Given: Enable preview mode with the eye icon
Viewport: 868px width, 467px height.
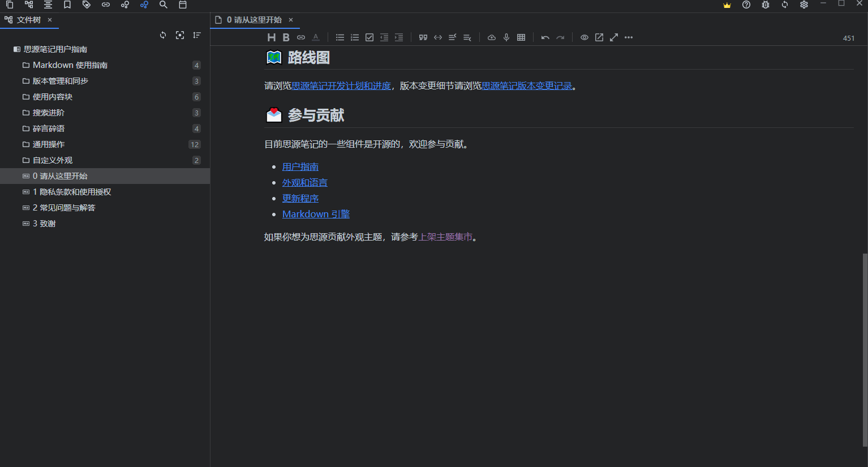Looking at the screenshot, I should [584, 37].
